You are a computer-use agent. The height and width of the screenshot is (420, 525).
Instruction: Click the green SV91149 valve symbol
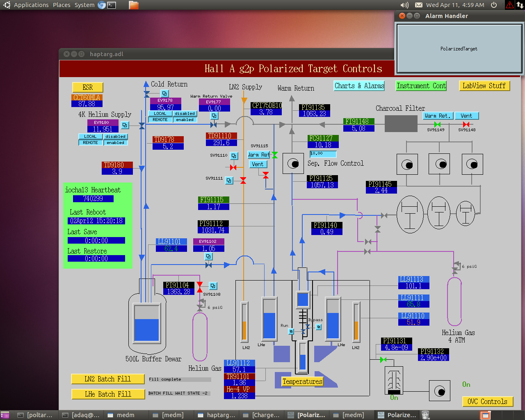coord(437,124)
